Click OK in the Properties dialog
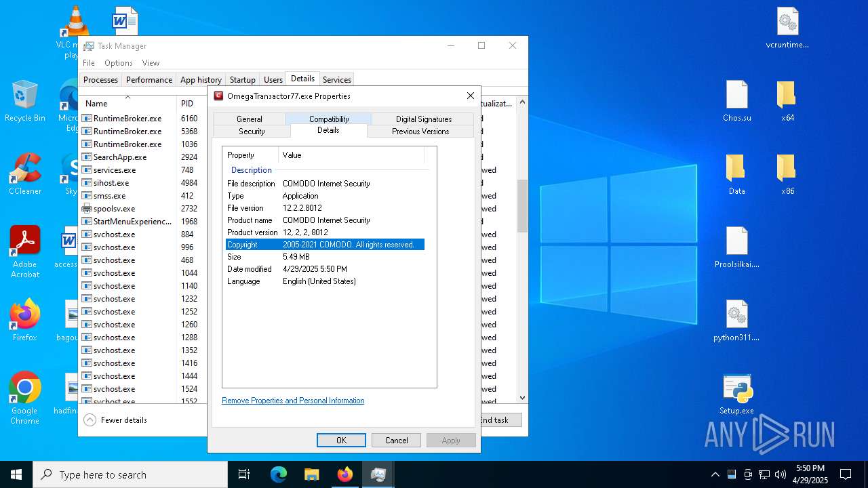The width and height of the screenshot is (868, 488). pyautogui.click(x=341, y=441)
